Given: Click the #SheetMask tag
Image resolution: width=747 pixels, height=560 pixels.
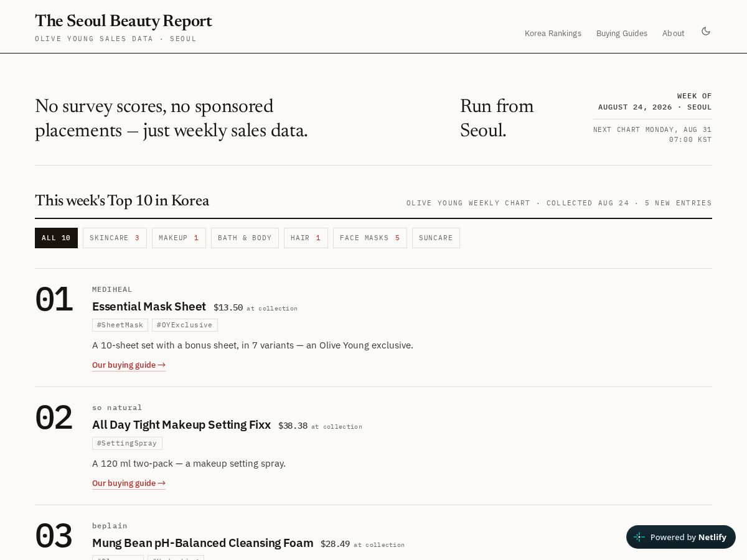Looking at the screenshot, I should point(120,325).
